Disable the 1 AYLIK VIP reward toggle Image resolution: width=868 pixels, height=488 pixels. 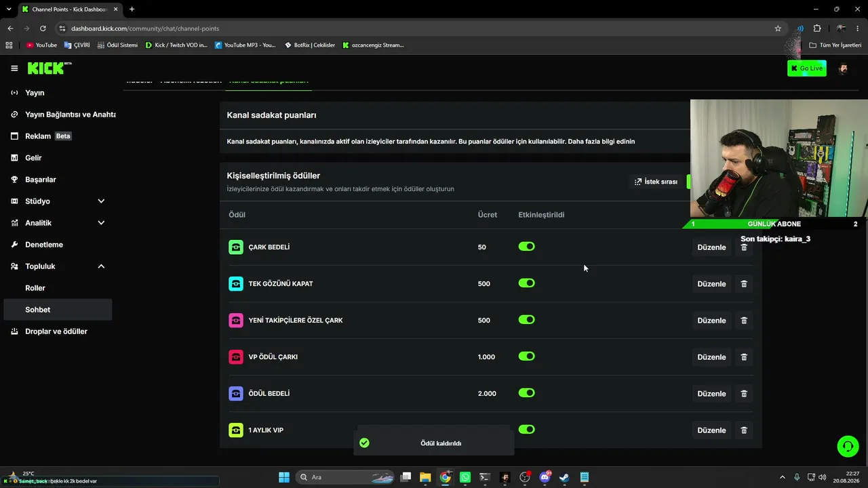527,430
